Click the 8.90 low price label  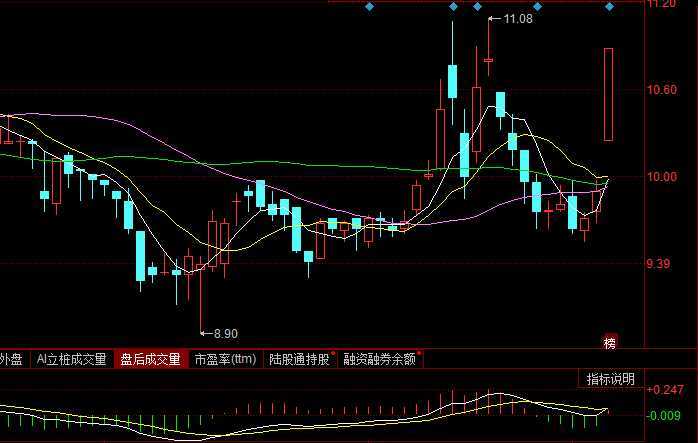pyautogui.click(x=226, y=333)
